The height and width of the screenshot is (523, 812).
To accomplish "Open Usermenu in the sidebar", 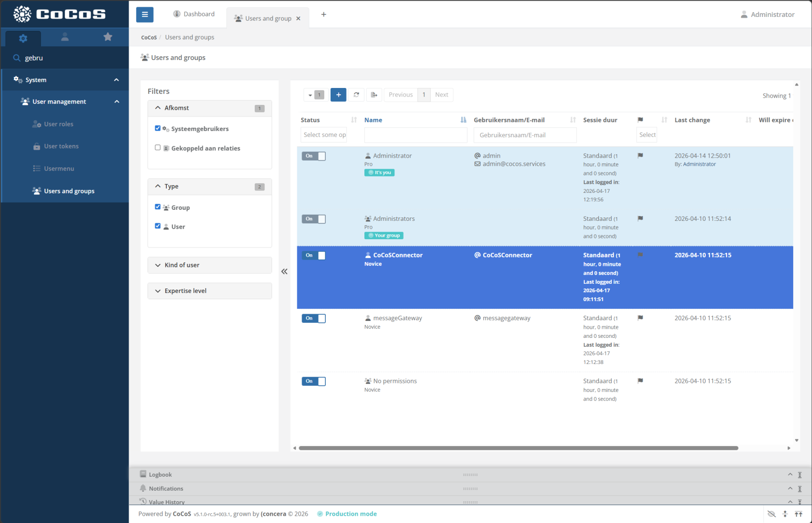I will point(59,169).
